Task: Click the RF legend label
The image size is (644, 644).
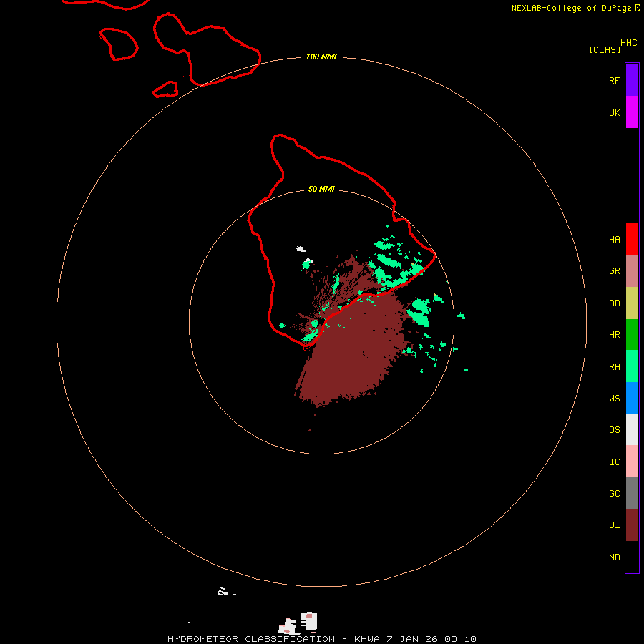Action: tap(614, 80)
